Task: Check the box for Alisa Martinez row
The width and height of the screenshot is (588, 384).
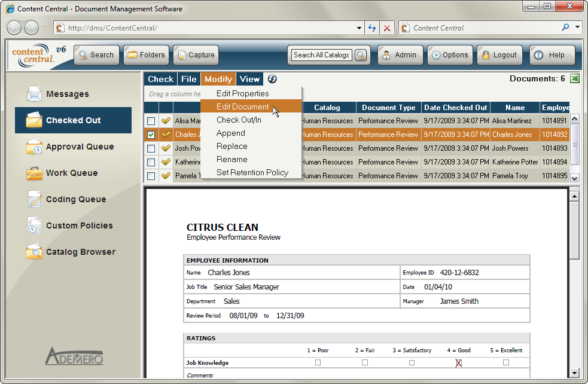Action: (x=151, y=121)
